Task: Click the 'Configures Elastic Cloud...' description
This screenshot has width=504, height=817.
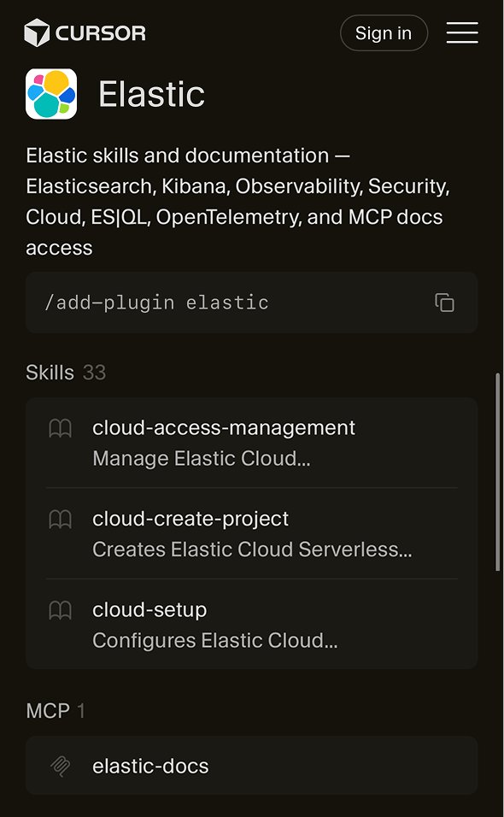Action: pos(215,640)
